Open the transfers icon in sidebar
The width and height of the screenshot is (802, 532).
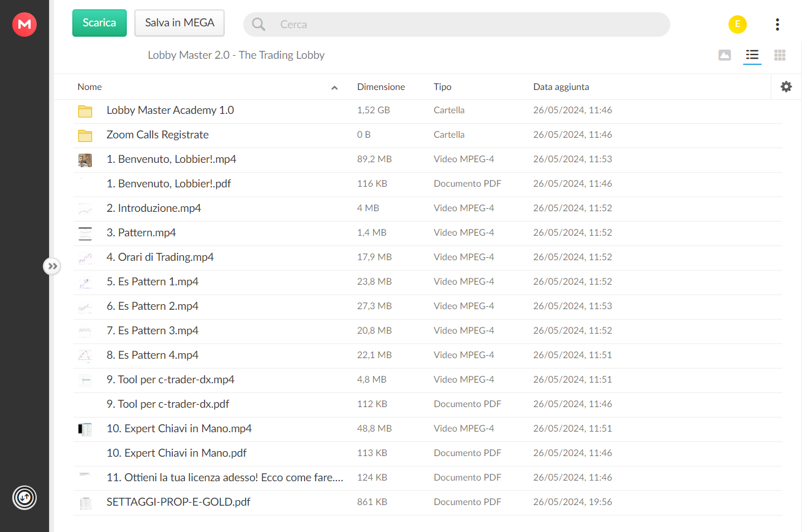pos(25,497)
